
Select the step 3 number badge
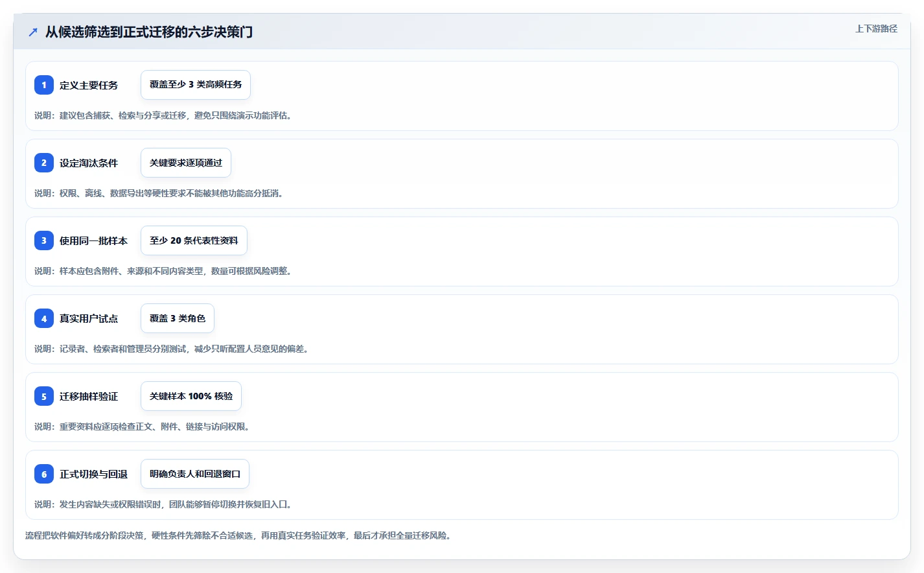pyautogui.click(x=44, y=240)
